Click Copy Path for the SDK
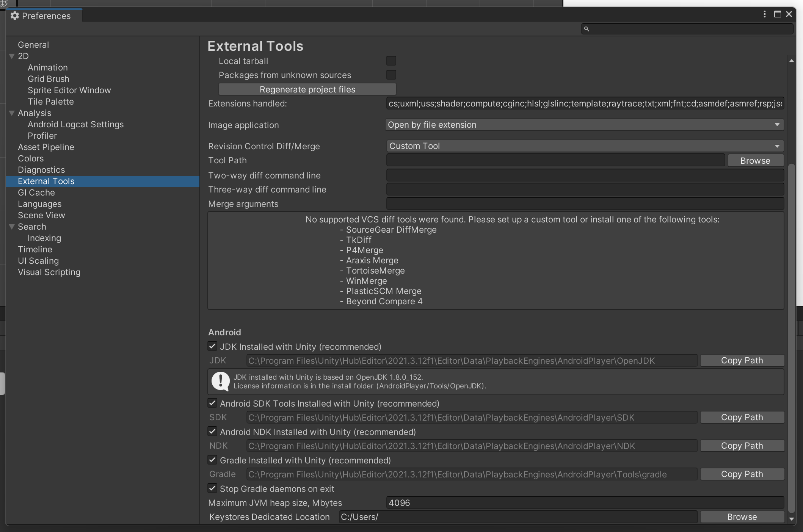Viewport: 803px width, 532px height. click(x=742, y=417)
